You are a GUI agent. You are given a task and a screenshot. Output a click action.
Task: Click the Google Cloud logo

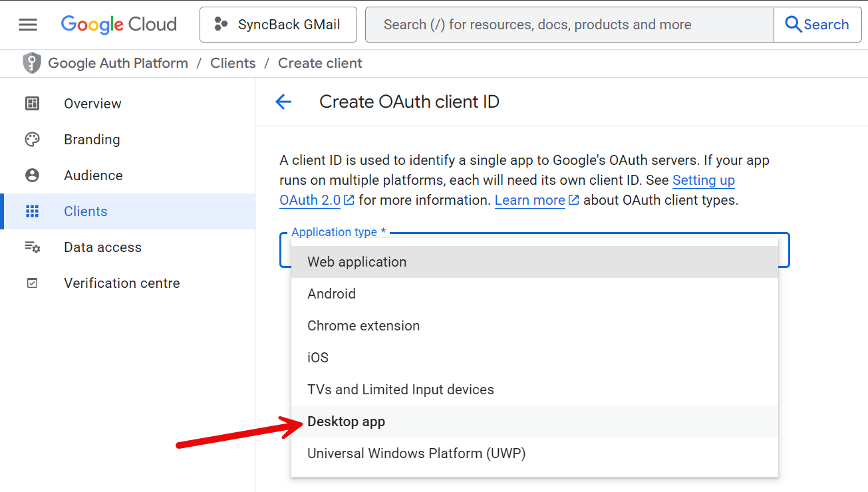(x=119, y=25)
